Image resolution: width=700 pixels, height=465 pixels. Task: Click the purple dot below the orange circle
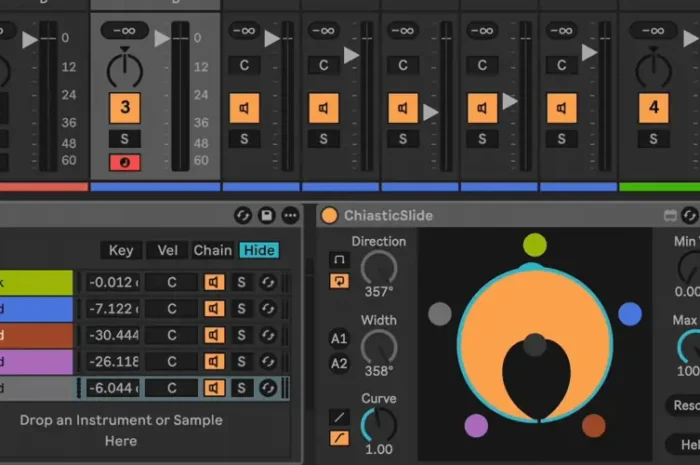tap(476, 426)
